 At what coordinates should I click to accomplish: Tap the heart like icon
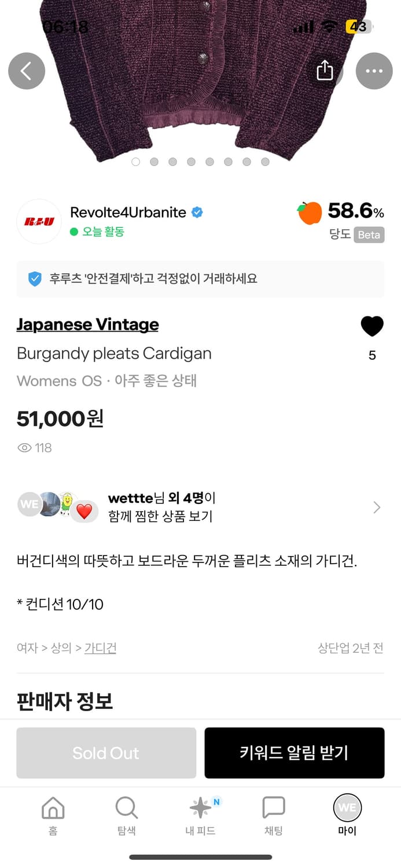coord(372,326)
